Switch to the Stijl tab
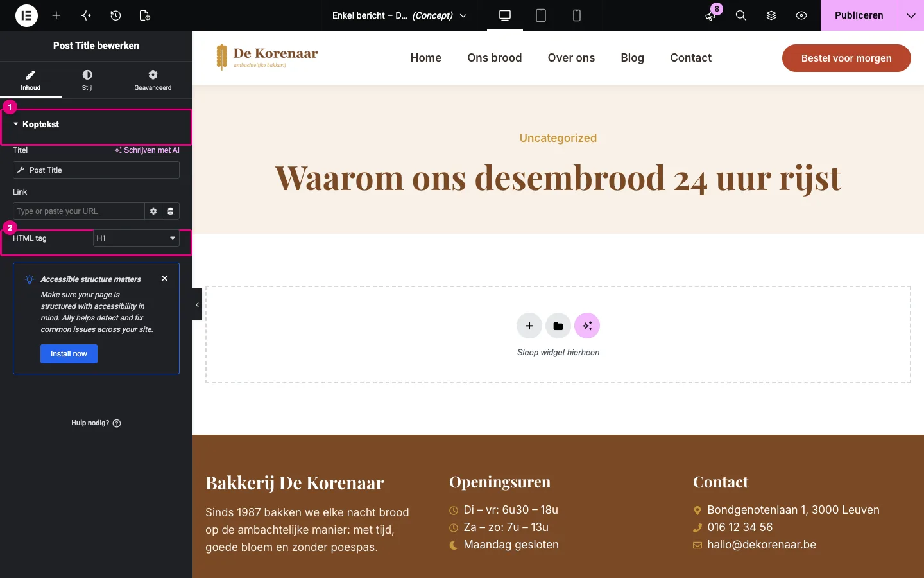The image size is (924, 578). [x=87, y=80]
